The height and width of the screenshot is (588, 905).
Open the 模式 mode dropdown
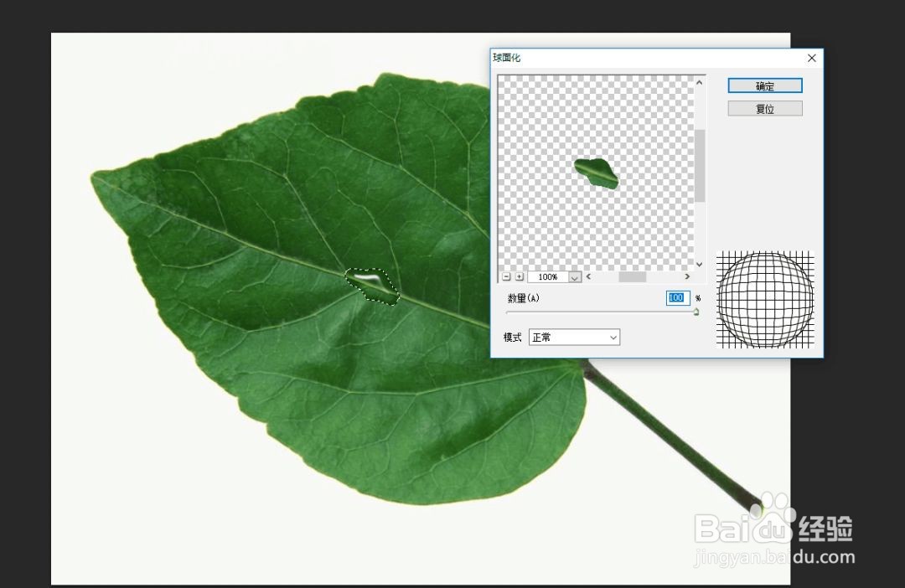[x=574, y=337]
